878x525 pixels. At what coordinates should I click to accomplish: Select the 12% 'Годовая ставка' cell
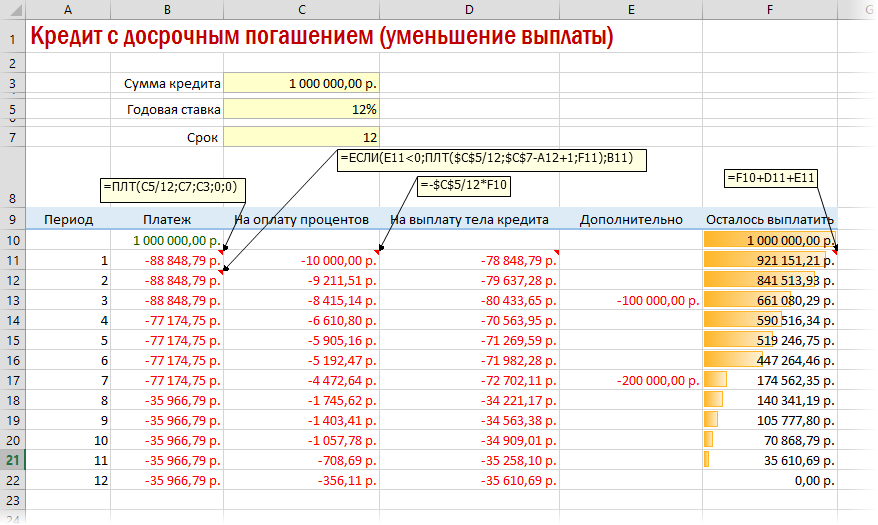click(301, 109)
